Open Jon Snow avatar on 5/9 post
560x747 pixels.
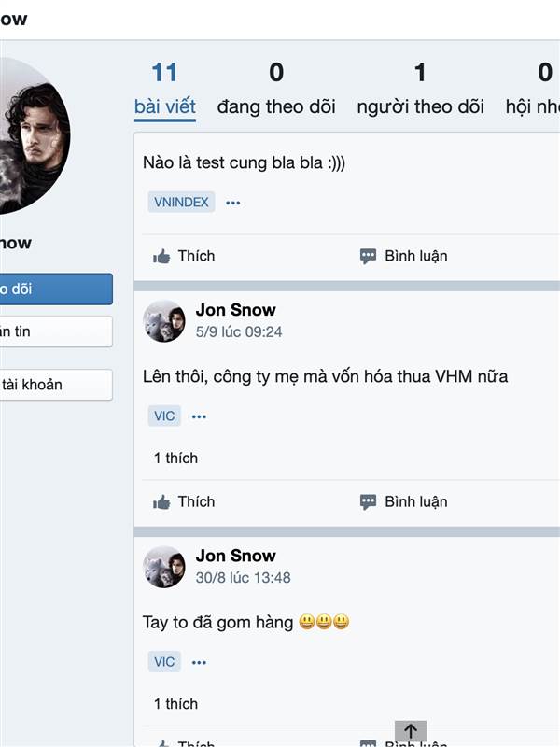(164, 321)
